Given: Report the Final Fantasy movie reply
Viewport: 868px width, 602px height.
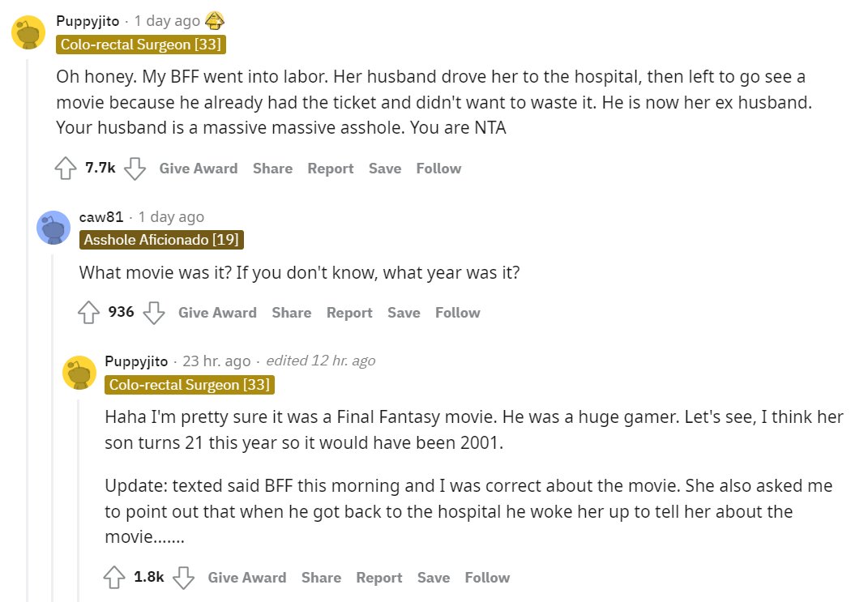Looking at the screenshot, I should click(379, 578).
